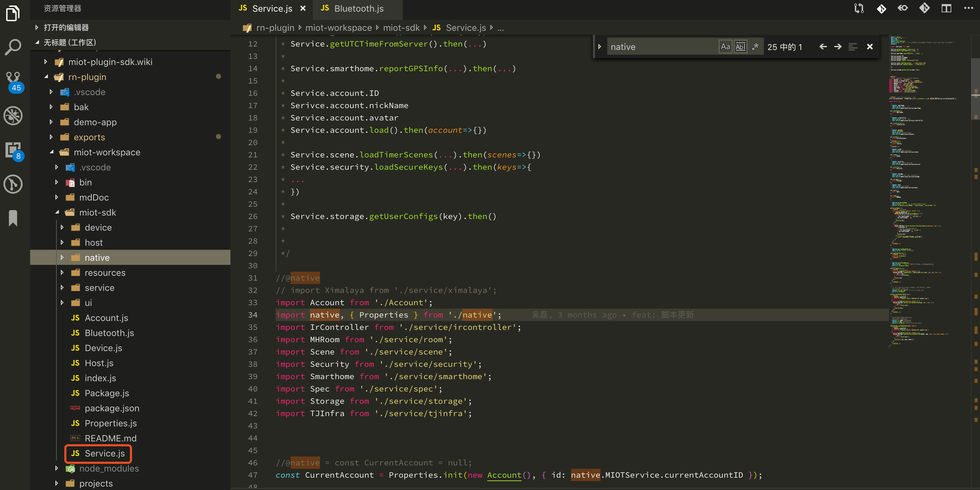
Task: Go to the next search match
Action: (x=838, y=47)
